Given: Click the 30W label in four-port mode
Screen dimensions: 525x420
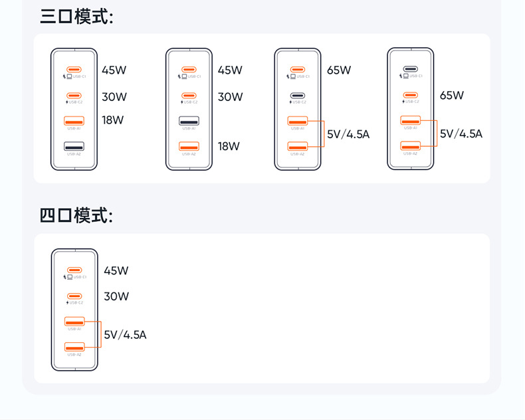Looking at the screenshot, I should [116, 296].
